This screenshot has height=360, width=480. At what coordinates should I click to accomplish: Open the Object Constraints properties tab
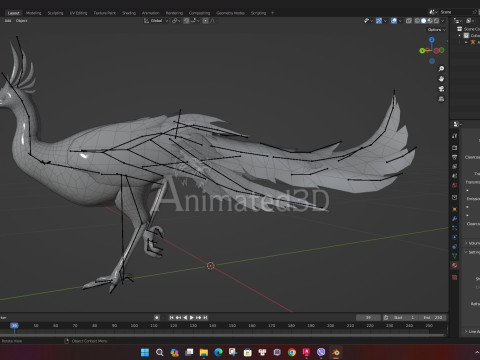click(x=455, y=247)
